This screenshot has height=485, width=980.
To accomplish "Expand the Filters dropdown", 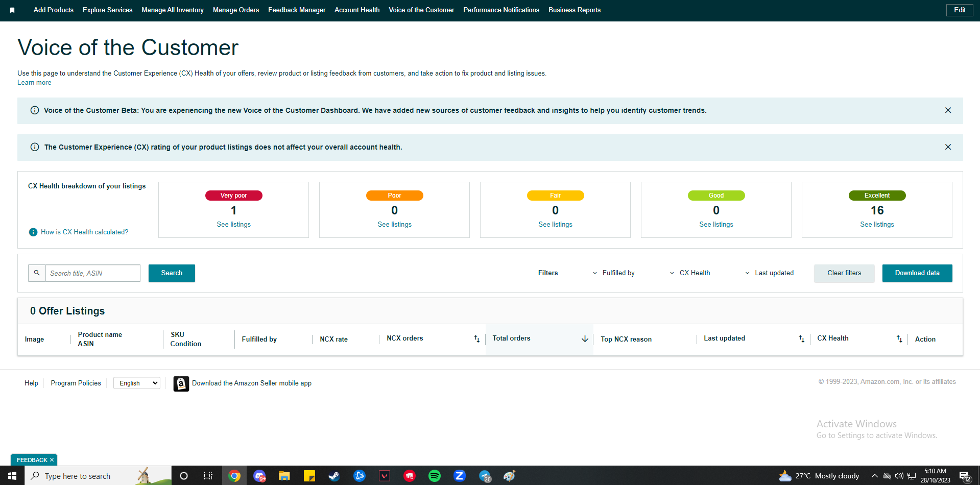I will tap(548, 273).
